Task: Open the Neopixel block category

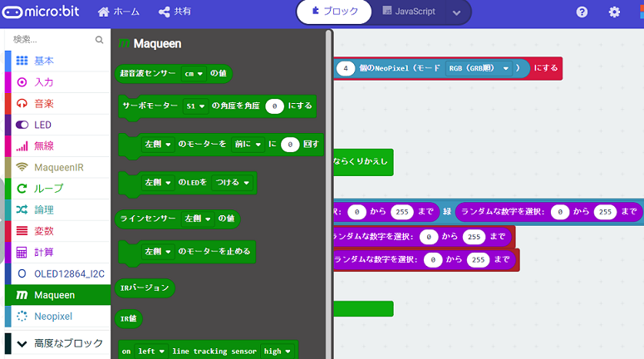Action: point(57,317)
